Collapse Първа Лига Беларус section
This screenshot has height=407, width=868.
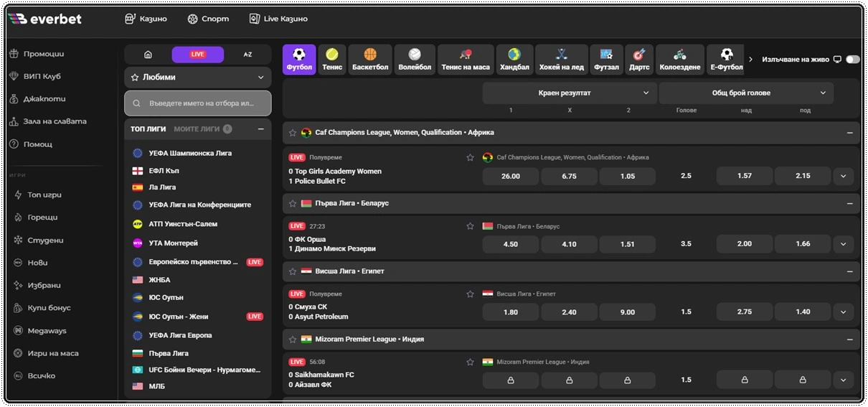pyautogui.click(x=849, y=203)
